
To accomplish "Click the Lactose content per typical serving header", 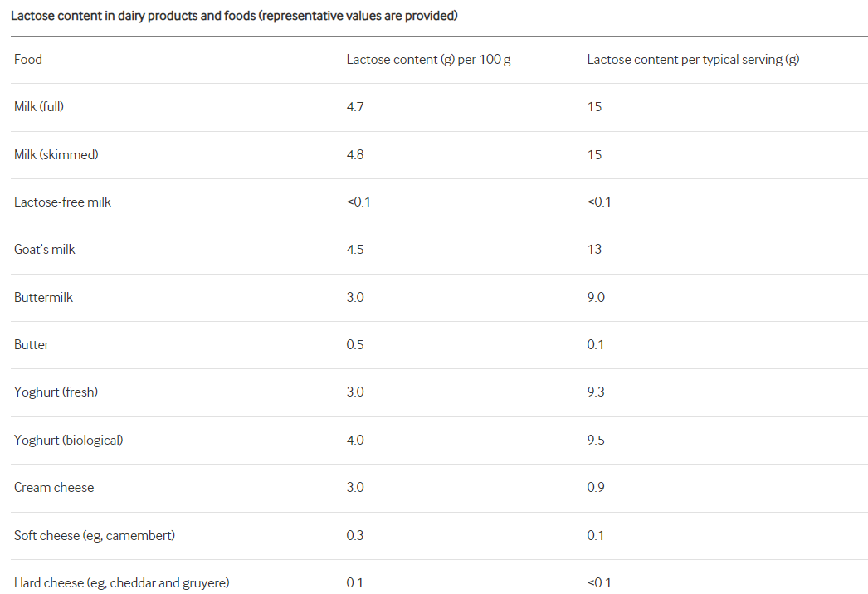I will (693, 60).
